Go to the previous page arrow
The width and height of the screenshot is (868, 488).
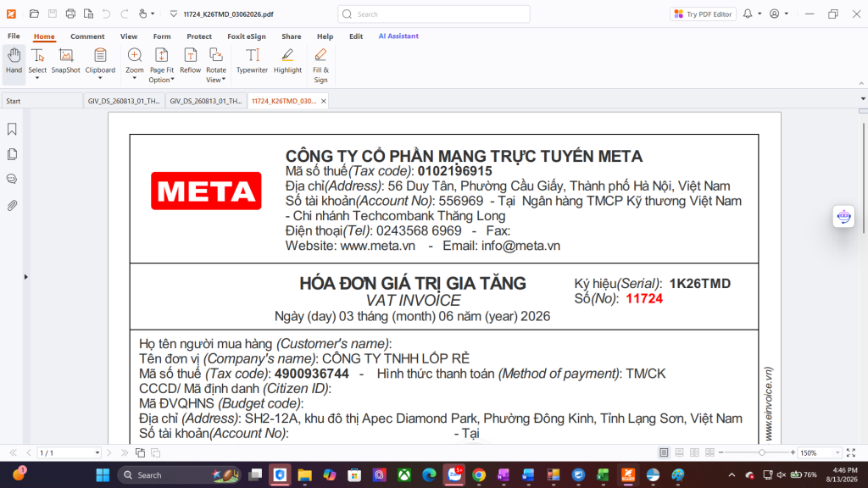pos(29,452)
